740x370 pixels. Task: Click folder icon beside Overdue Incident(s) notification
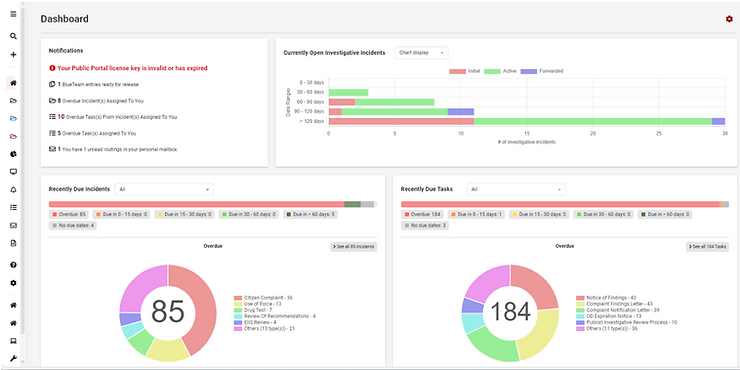click(x=52, y=101)
